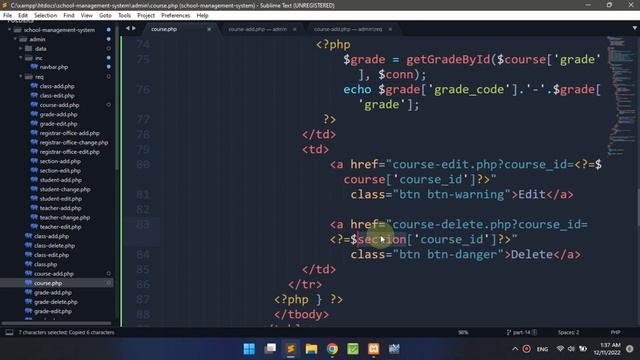640x360 pixels.
Task: Click the panel switcher icon in status bar
Action: coord(9,333)
